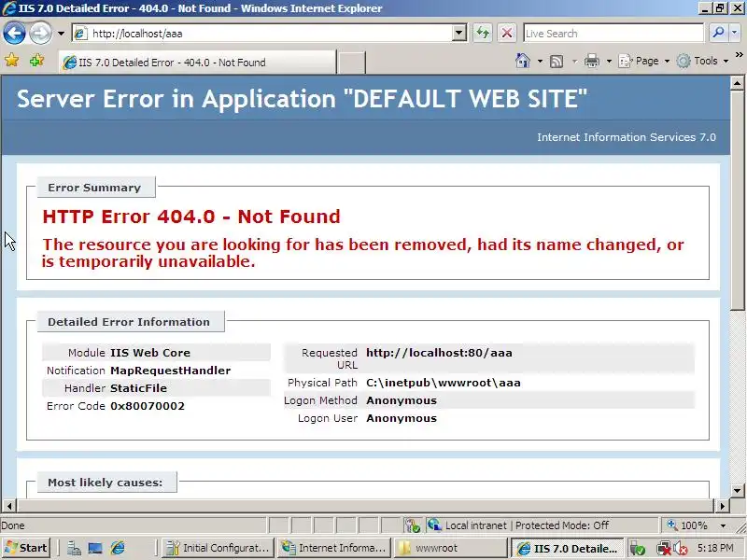Open the Page menu
Screen dimensions: 747x560
point(644,61)
